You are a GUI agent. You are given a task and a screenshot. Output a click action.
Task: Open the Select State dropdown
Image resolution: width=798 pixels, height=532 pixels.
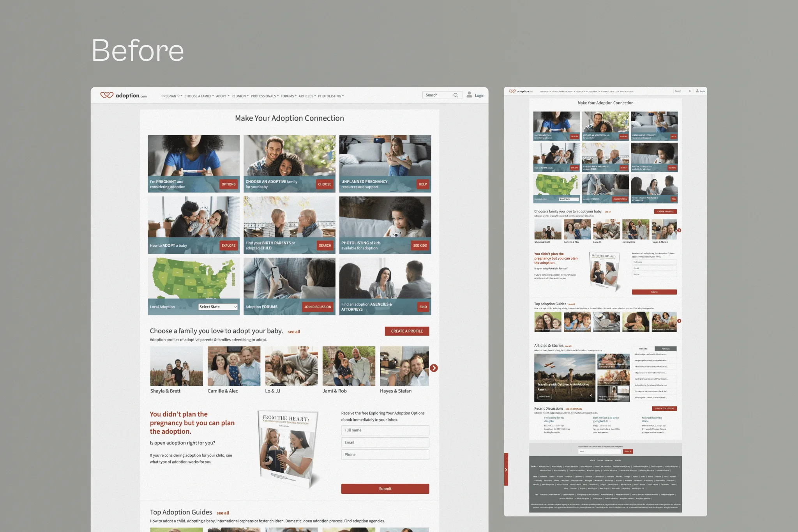coord(218,307)
